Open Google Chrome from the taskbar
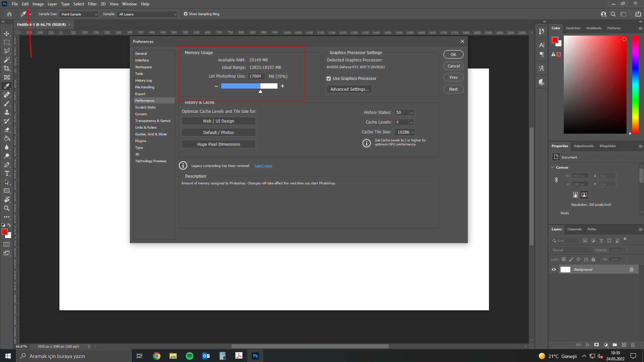 pos(157,356)
